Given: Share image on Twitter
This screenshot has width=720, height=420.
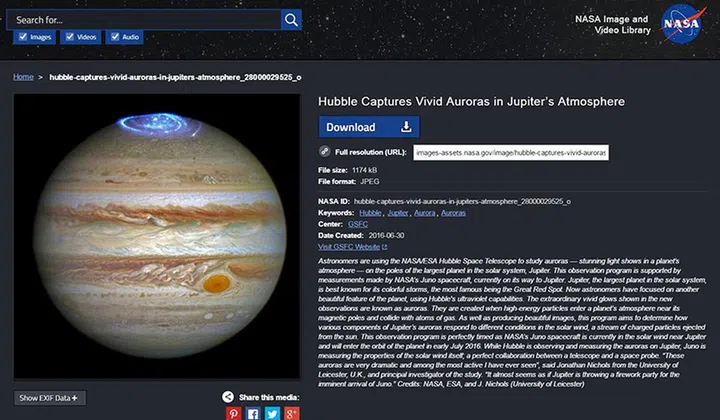Looking at the screenshot, I should point(272,413).
